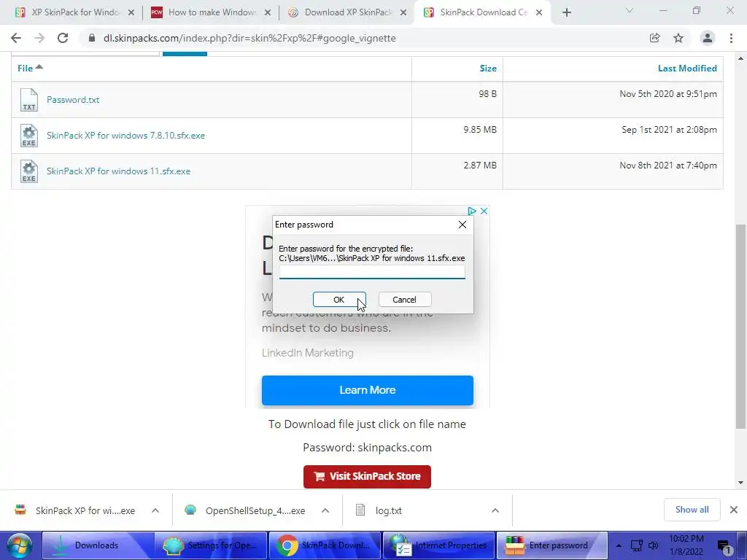Expand options for SkinPack XP download
The height and width of the screenshot is (560, 747).
(155, 510)
